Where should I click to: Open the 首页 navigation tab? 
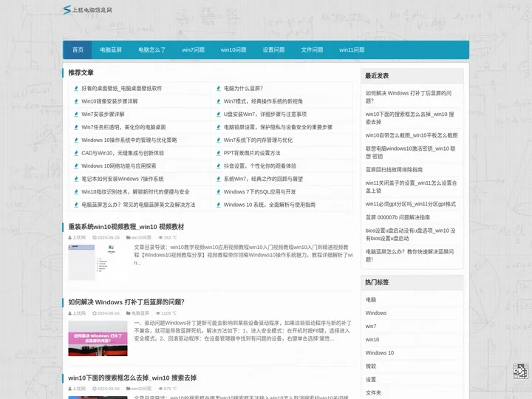[x=78, y=50]
